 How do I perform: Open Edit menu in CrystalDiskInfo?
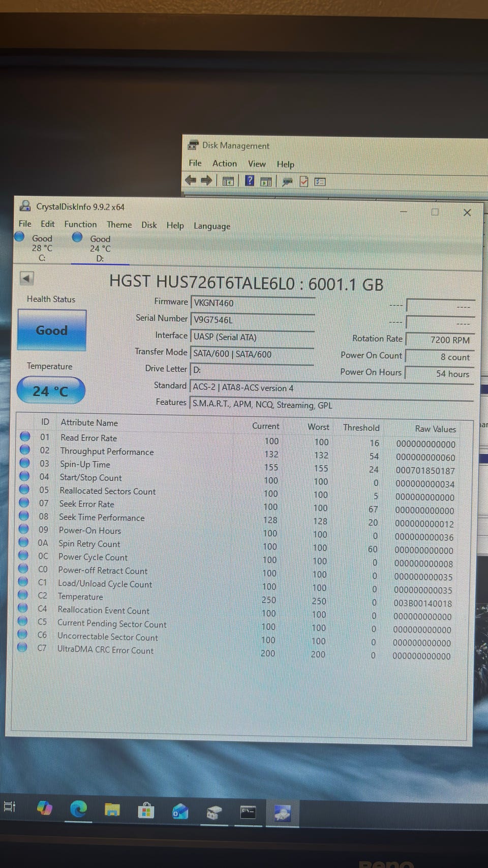point(48,224)
